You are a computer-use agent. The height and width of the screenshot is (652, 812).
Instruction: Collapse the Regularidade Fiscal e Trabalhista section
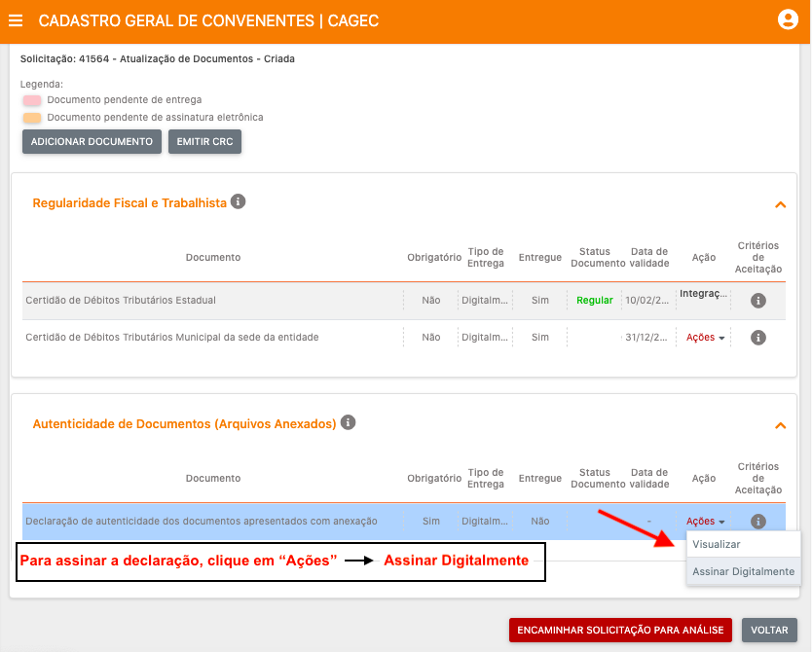779,204
